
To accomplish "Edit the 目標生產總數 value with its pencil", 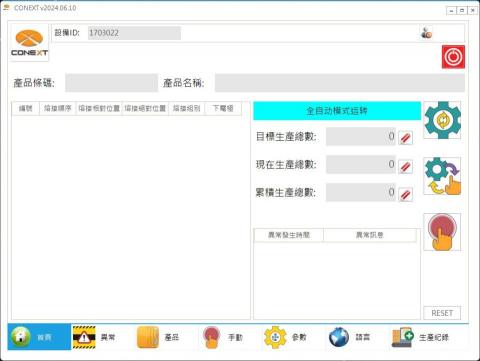I will [405, 137].
